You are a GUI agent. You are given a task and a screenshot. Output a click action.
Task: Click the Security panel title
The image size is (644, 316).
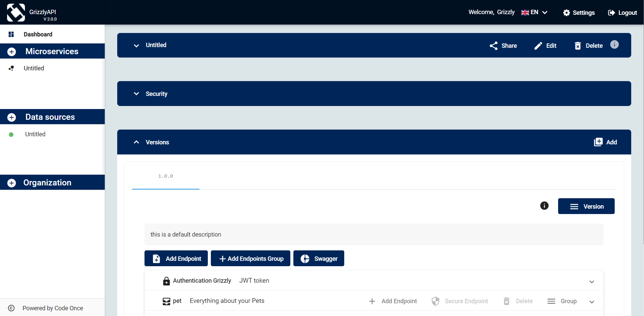click(157, 94)
